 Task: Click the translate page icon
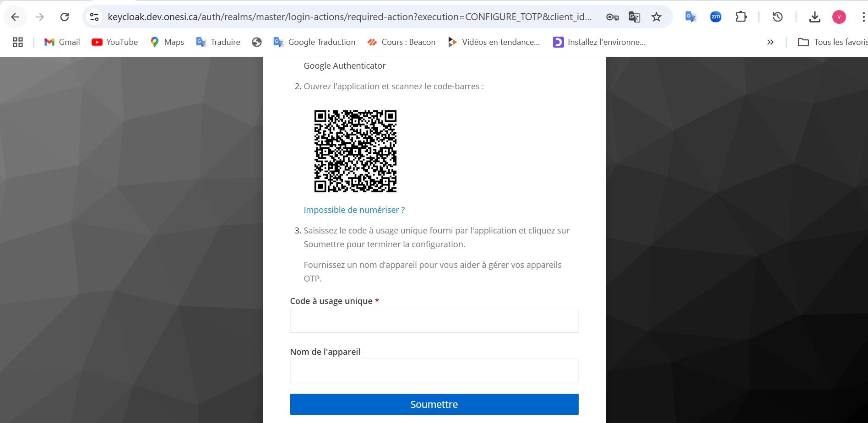[x=634, y=17]
